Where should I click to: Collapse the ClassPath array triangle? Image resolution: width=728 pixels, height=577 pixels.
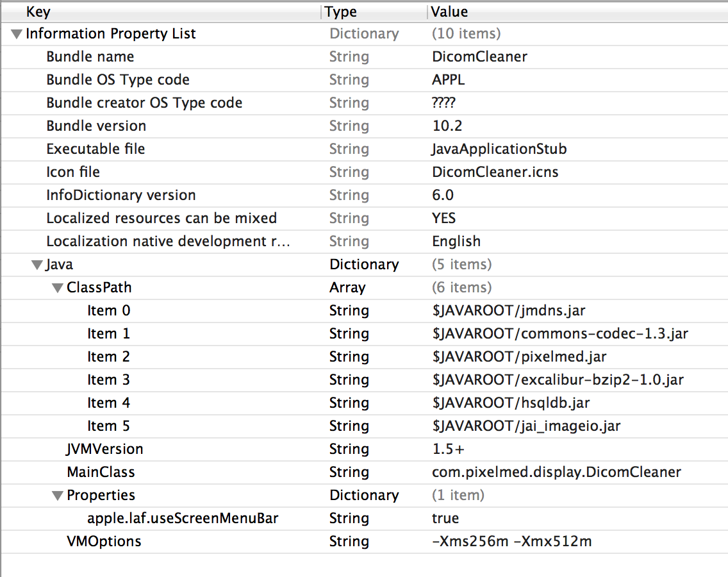coord(58,288)
